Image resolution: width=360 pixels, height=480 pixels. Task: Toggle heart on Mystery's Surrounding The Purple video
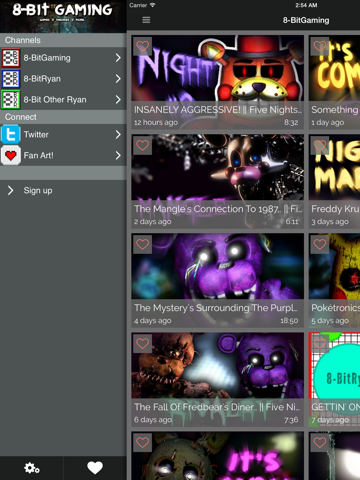143,244
